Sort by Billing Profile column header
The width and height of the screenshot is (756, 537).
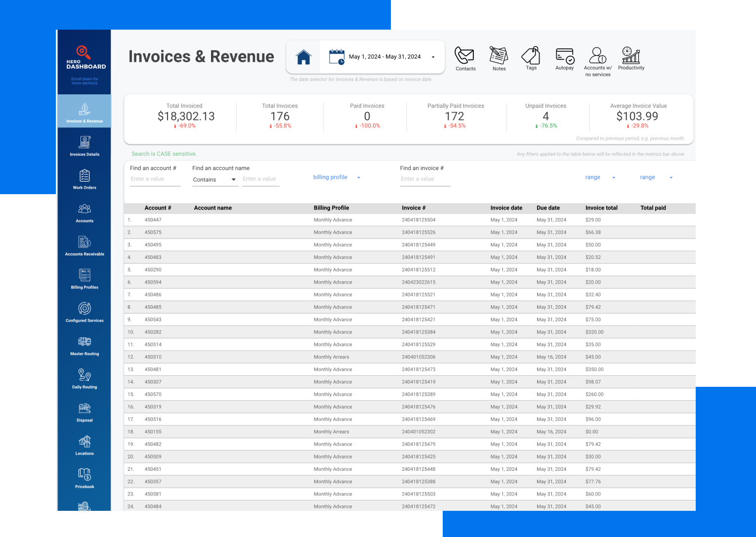331,208
